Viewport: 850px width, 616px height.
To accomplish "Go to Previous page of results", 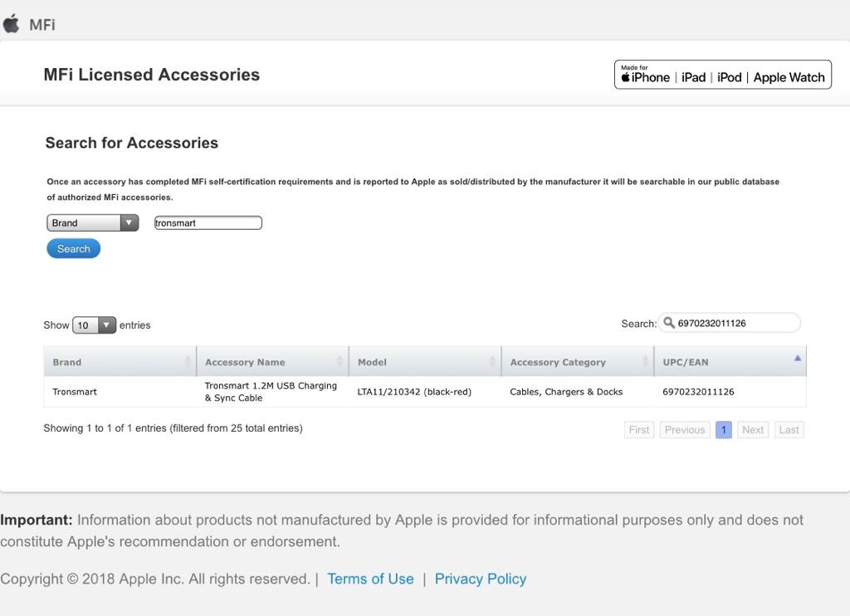I will coord(685,430).
